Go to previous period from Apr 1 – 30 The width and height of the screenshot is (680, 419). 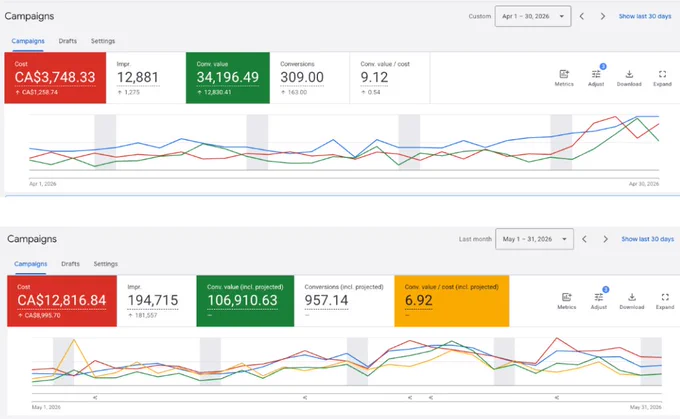(582, 16)
